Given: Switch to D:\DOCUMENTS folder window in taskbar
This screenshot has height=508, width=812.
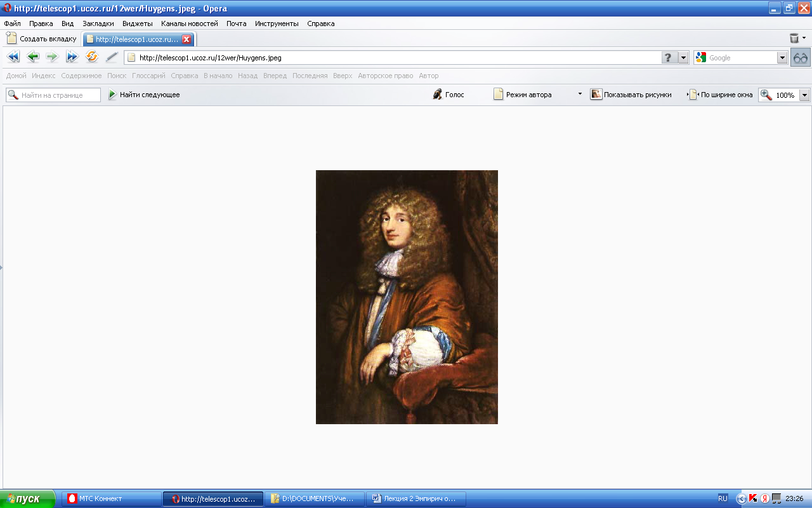Looking at the screenshot, I should click(x=315, y=498).
